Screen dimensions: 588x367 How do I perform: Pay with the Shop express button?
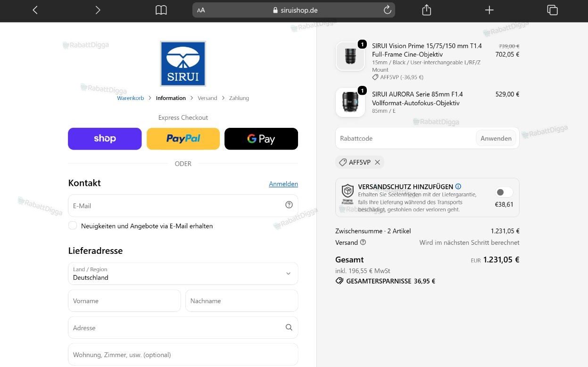(105, 139)
